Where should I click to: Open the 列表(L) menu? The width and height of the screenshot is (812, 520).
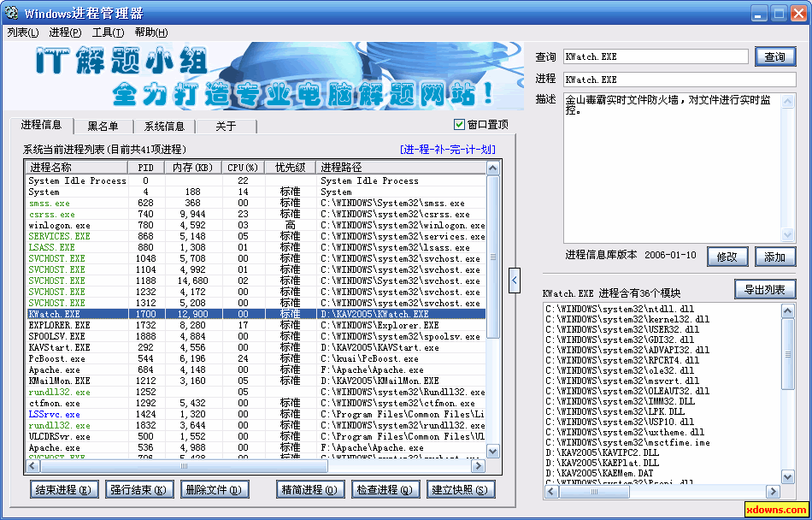[23, 32]
